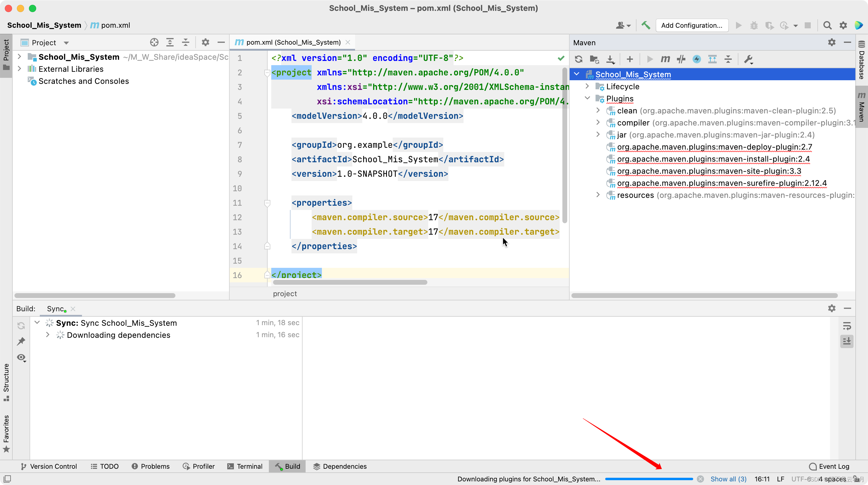
Task: Toggle Maven side tool window button
Action: pyautogui.click(x=862, y=106)
